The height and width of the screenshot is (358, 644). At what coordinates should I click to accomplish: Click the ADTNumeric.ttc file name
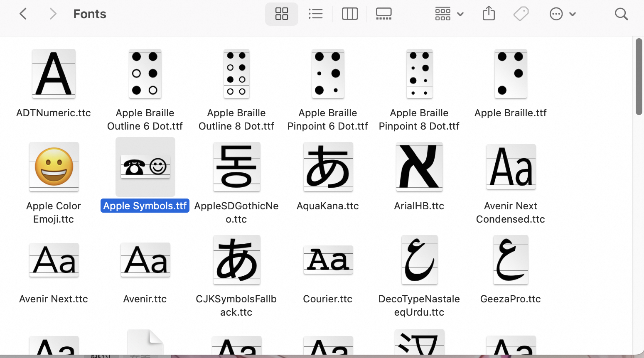54,113
